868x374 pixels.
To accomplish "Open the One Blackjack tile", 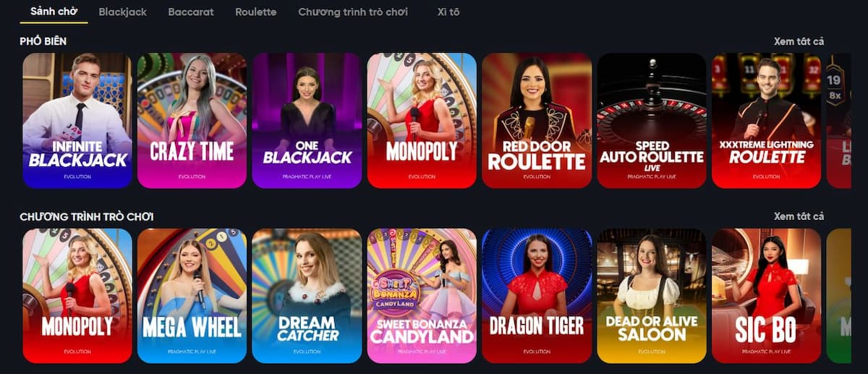I will tap(307, 120).
